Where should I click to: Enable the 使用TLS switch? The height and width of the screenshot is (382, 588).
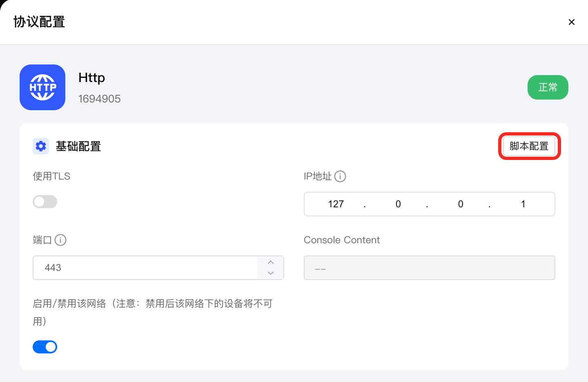(45, 202)
